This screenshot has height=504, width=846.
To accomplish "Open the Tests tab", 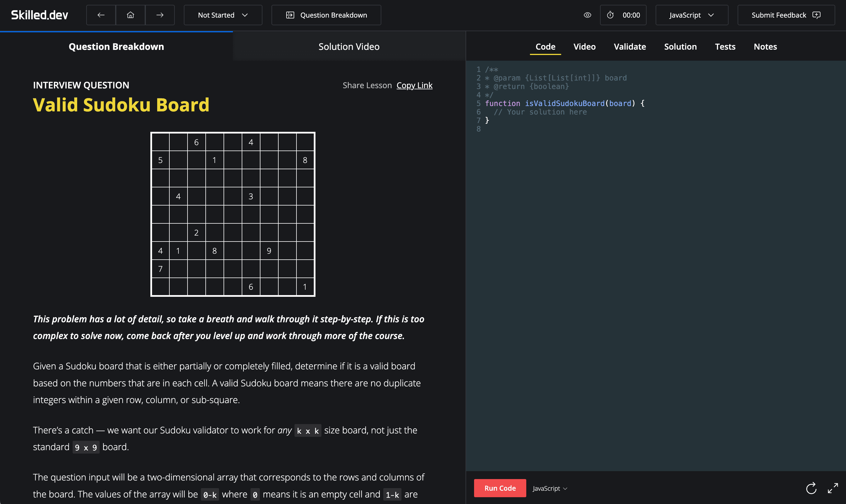I will (x=725, y=46).
